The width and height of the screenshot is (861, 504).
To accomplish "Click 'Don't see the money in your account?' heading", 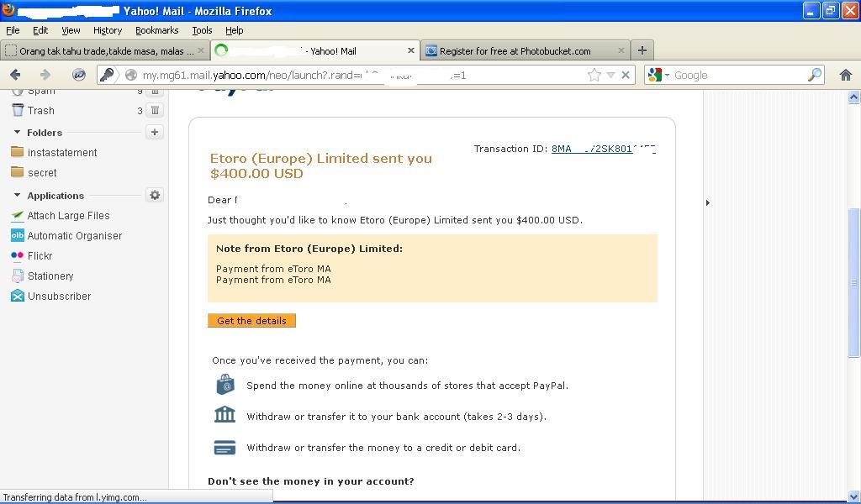I will pos(311,481).
